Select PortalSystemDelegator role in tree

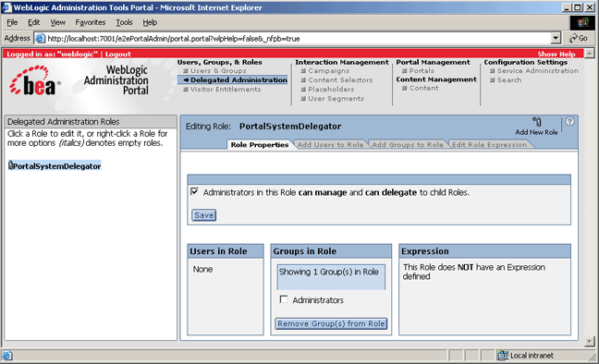click(x=57, y=166)
